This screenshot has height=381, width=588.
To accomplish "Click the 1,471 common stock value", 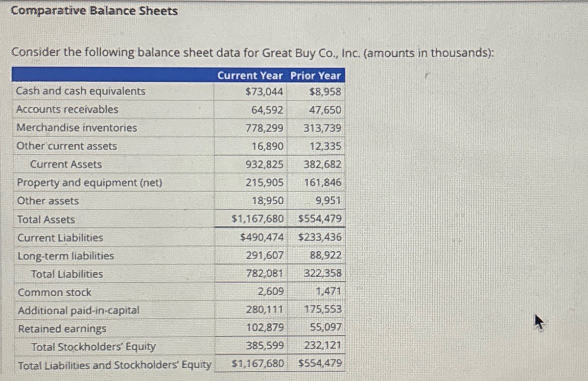I will point(329,292).
